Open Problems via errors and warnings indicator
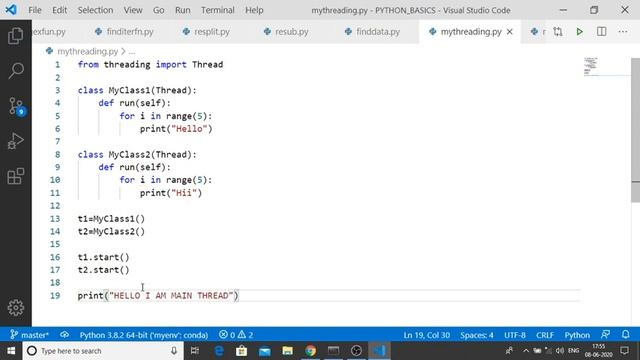 pos(236,335)
